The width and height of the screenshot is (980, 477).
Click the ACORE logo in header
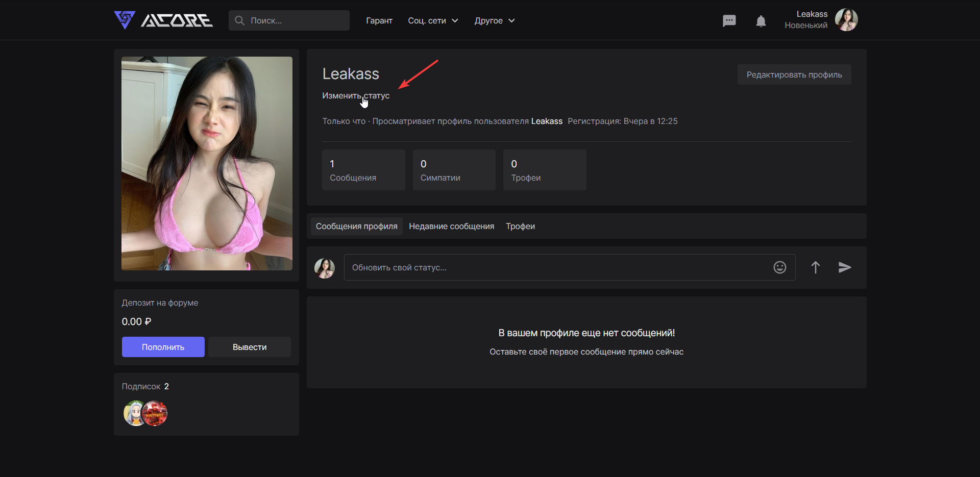pos(163,20)
